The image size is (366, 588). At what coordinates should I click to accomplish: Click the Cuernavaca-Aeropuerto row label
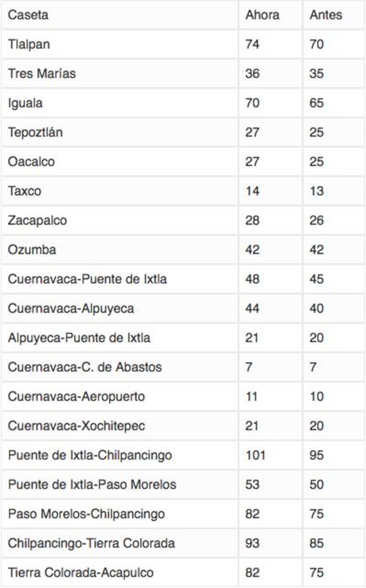76,396
